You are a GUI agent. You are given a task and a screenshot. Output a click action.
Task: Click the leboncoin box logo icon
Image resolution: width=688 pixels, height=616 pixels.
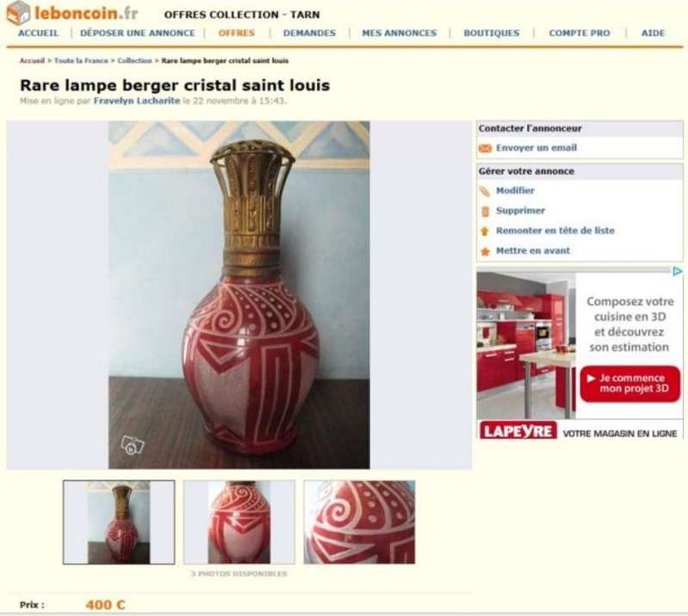[18, 13]
